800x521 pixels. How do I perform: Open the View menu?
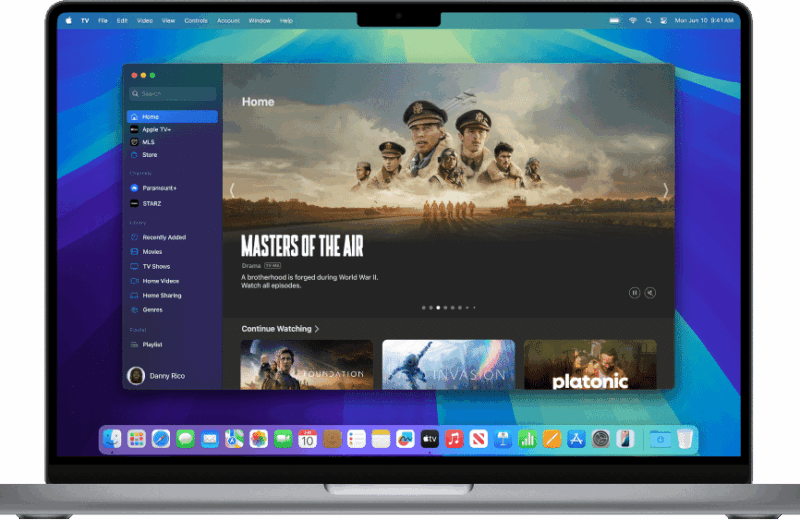coord(168,21)
